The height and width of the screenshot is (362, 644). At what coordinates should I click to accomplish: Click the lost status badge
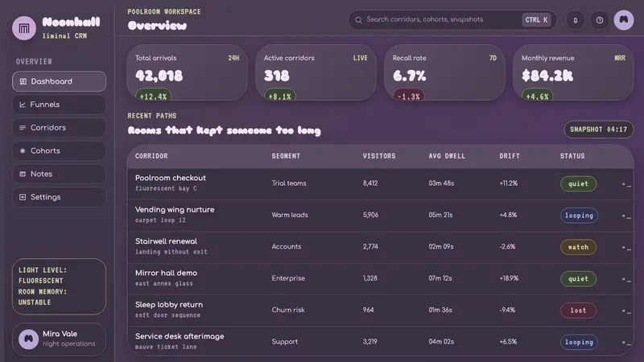[578, 311]
